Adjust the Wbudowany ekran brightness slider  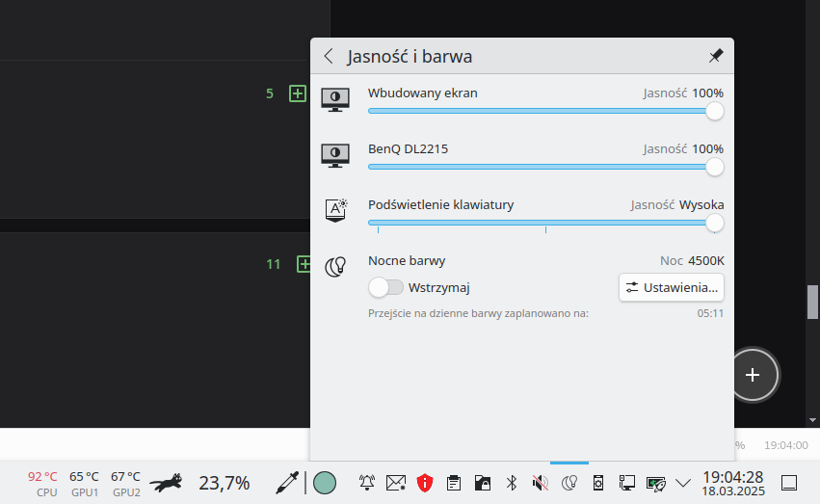click(x=546, y=111)
